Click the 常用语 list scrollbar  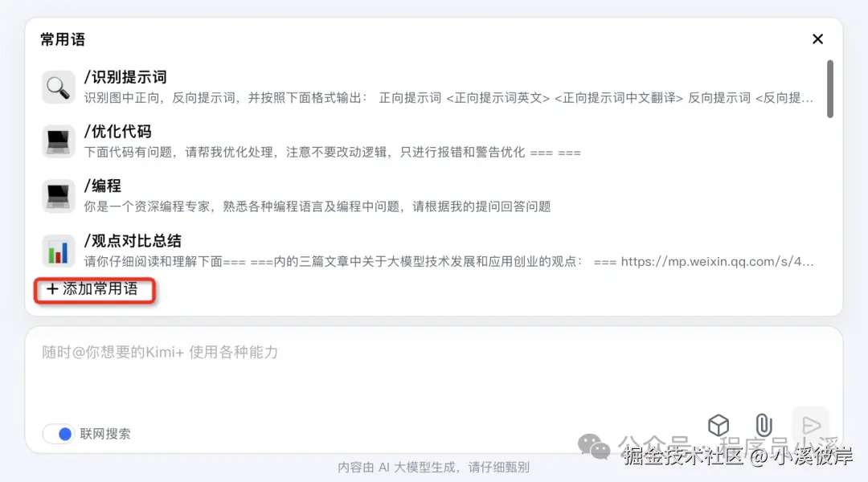pyautogui.click(x=829, y=89)
